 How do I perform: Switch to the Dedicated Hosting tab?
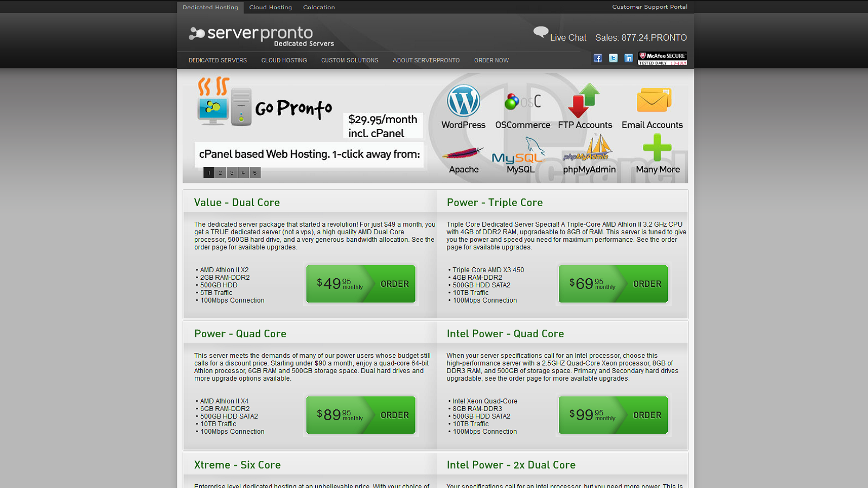tap(210, 8)
